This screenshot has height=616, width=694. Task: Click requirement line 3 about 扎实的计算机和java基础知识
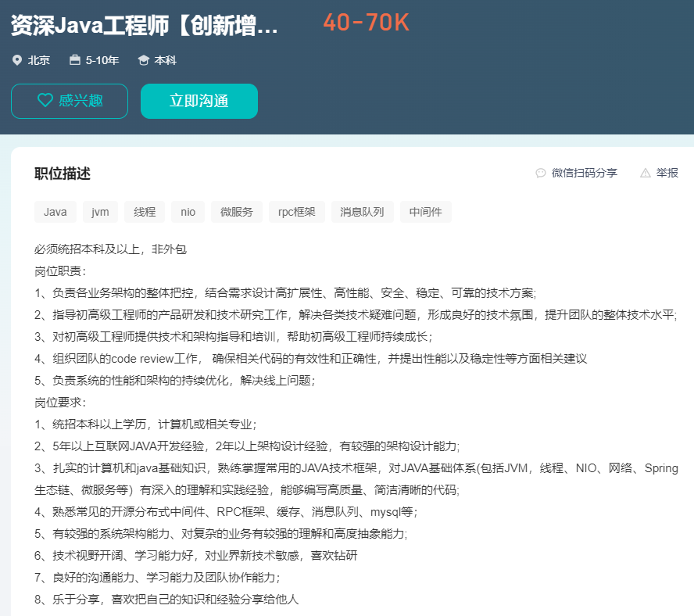[x=356, y=468]
